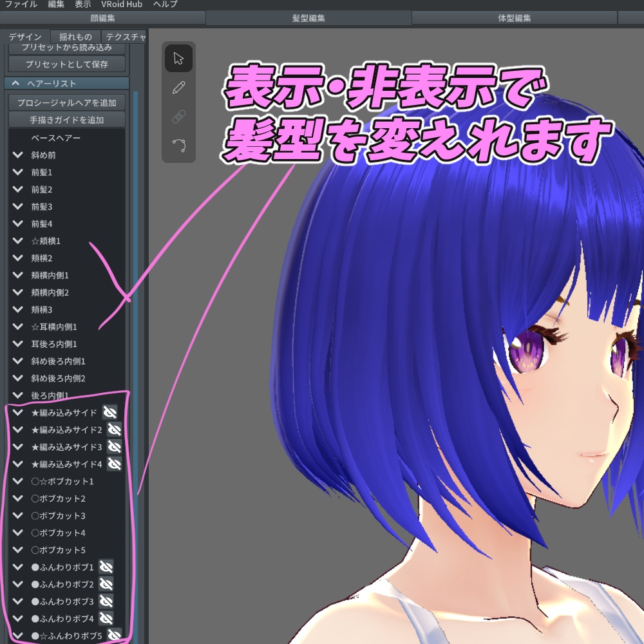The image size is (644, 644).
Task: Click the hair fix brush tool icon
Action: click(x=178, y=117)
